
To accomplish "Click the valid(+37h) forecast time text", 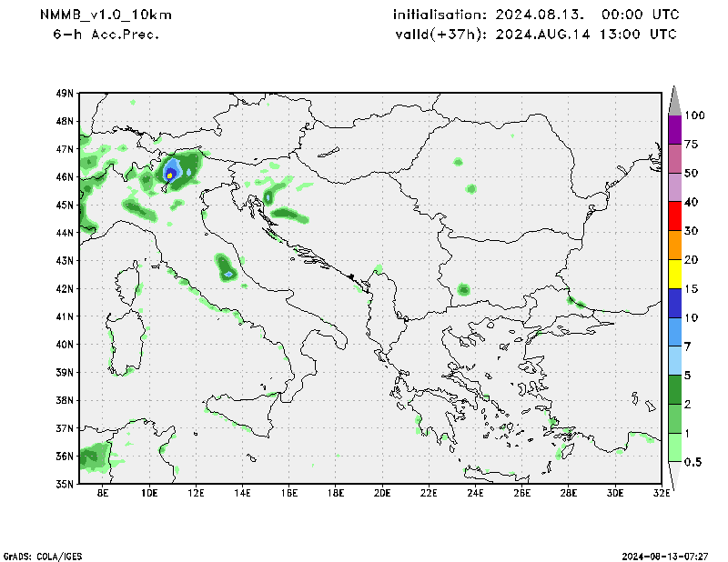I will [535, 34].
